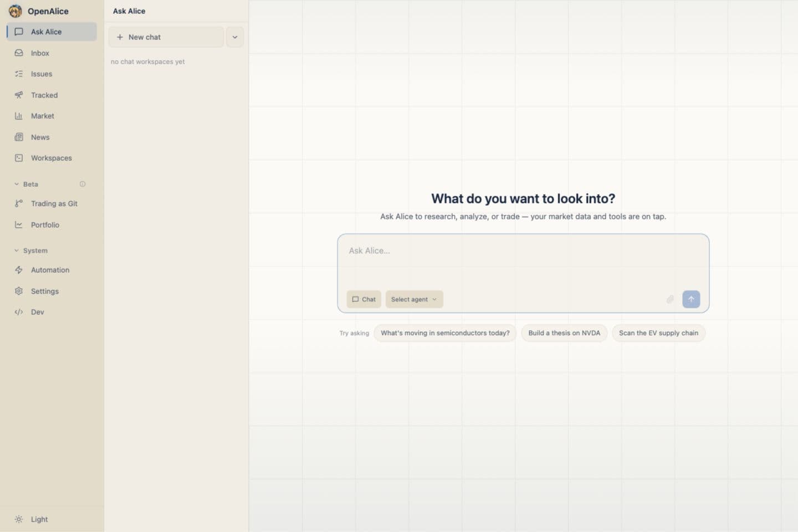
Task: Open the Tracked section
Action: tap(52, 95)
